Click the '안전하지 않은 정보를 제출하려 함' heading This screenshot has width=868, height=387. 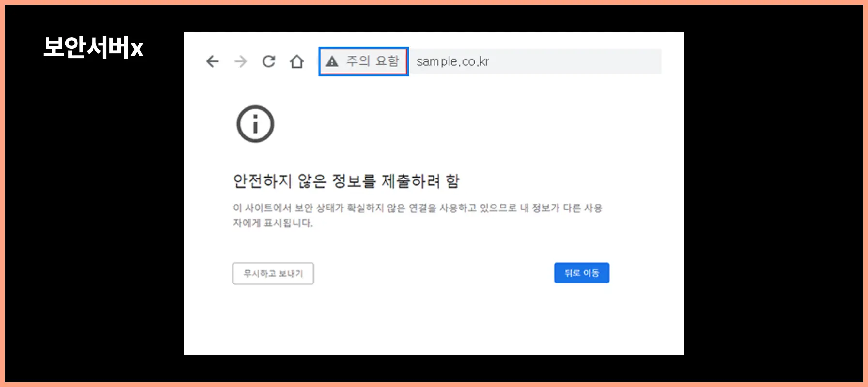coord(346,181)
